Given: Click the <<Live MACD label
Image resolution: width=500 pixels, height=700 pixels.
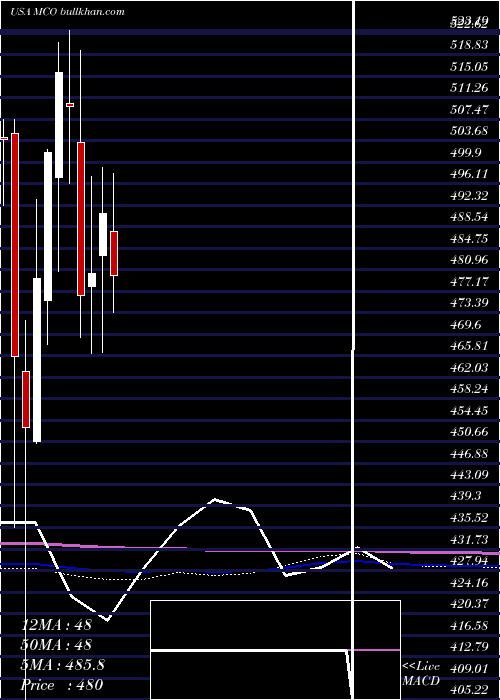Looking at the screenshot, I should 421,674.
